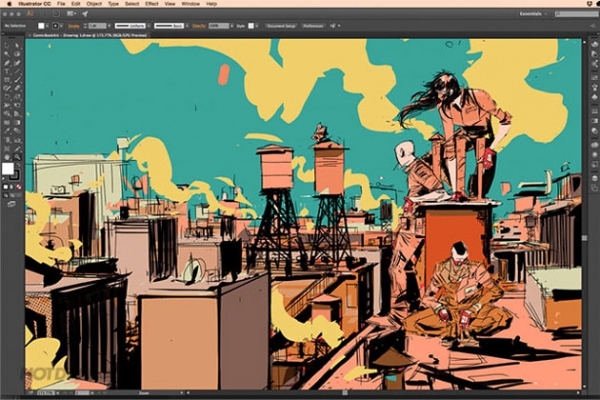Select the Paintbrush tool

17,80
